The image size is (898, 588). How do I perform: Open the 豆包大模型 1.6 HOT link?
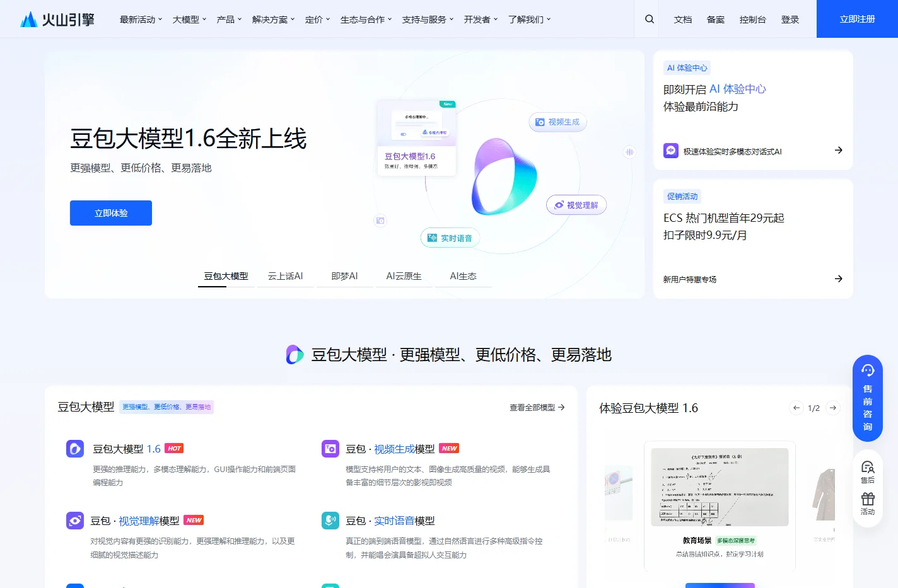point(138,449)
